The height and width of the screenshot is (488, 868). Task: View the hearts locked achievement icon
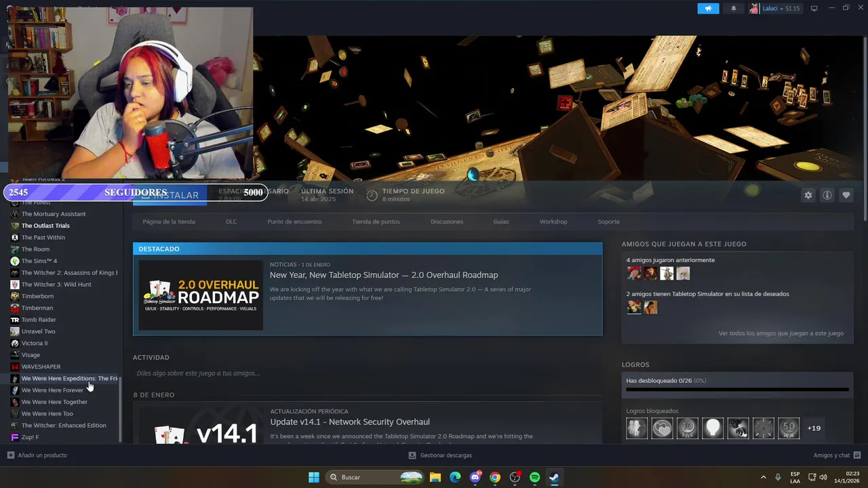tap(662, 428)
